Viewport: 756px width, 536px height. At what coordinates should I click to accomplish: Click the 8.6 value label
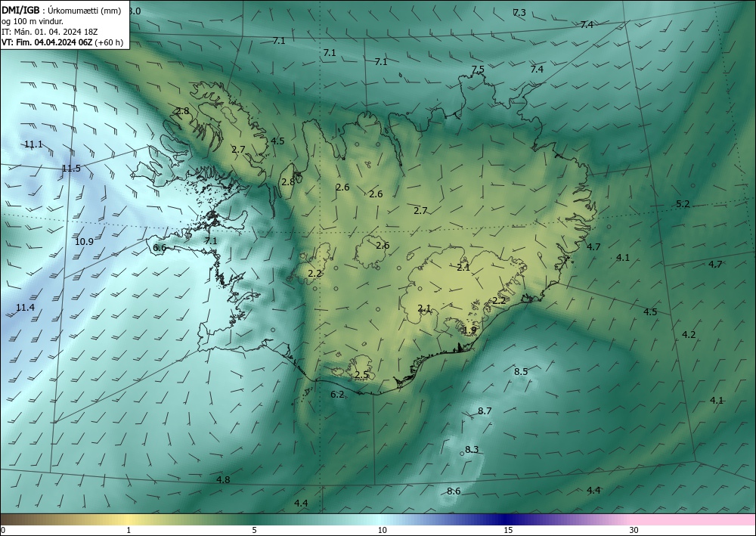[454, 491]
